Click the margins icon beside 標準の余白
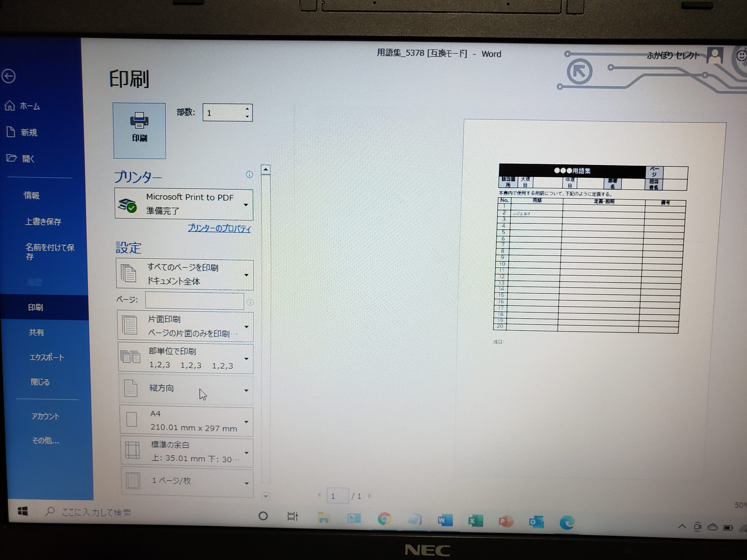747x560 pixels. [x=132, y=450]
